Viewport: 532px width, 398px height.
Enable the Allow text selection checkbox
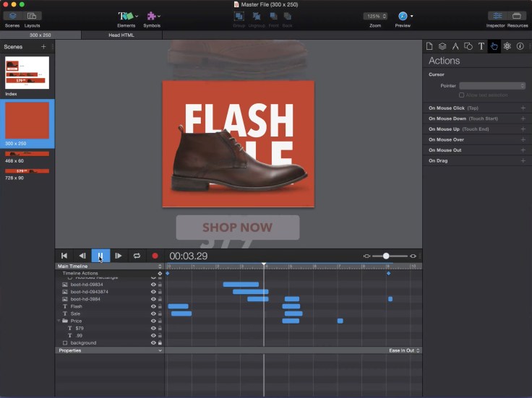point(462,95)
